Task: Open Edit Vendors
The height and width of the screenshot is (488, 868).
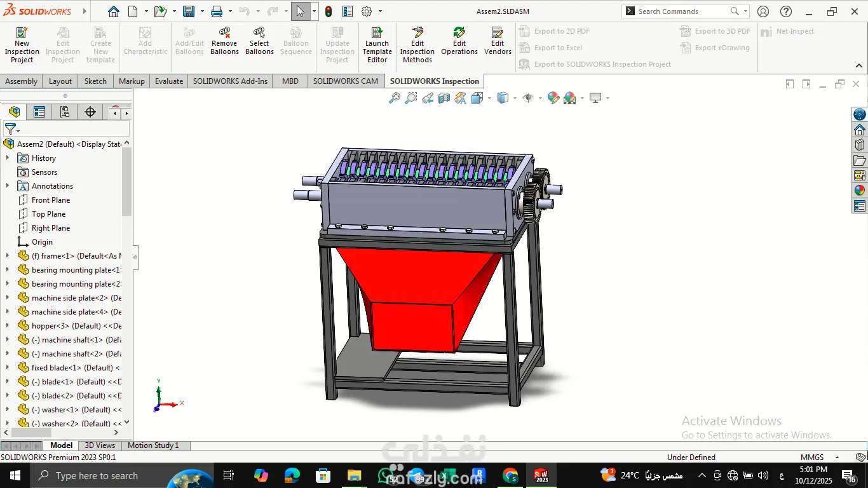Action: [x=498, y=41]
